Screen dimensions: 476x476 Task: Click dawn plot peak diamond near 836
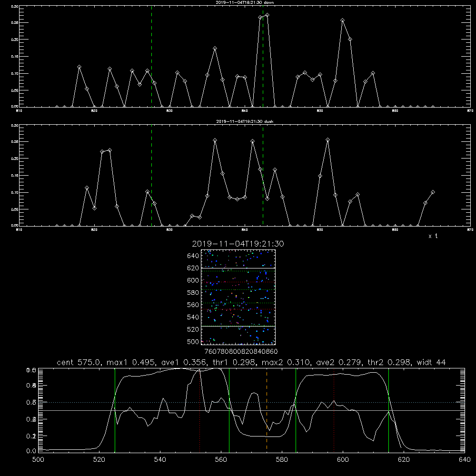215,49
